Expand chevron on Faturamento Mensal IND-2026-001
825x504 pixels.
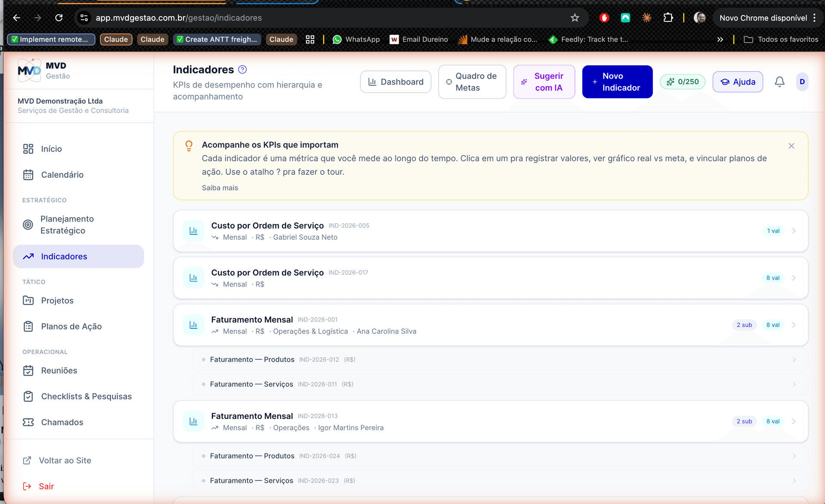(794, 325)
